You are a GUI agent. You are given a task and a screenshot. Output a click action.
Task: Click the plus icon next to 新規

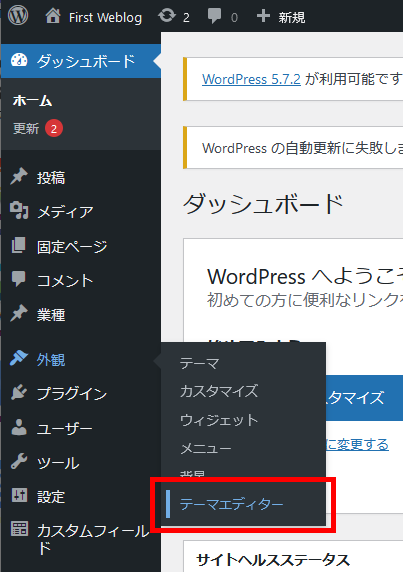tap(263, 16)
